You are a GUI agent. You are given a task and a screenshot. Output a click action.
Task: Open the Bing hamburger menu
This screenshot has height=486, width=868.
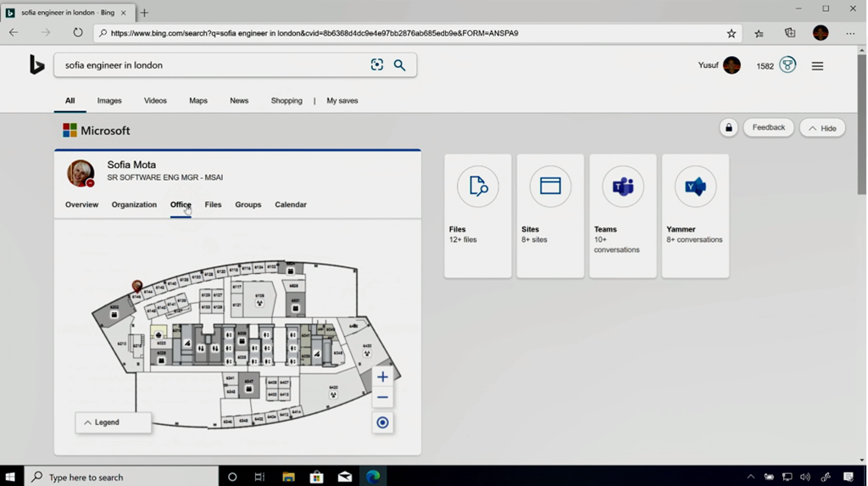(x=817, y=66)
